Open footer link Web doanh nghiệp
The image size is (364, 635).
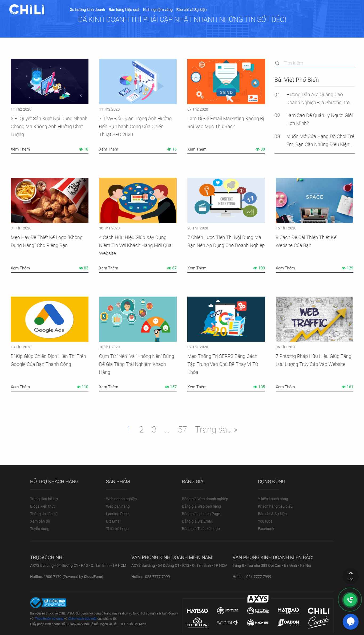pyautogui.click(x=121, y=499)
